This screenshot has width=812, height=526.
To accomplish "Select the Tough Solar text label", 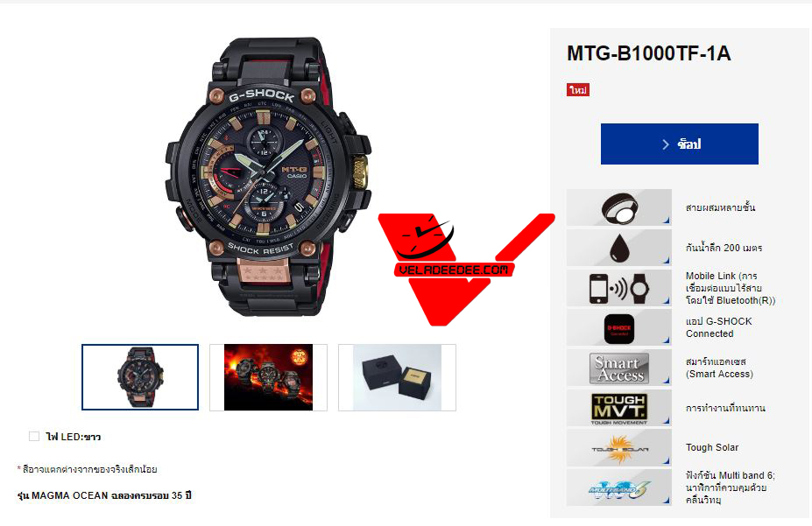I will (x=712, y=447).
